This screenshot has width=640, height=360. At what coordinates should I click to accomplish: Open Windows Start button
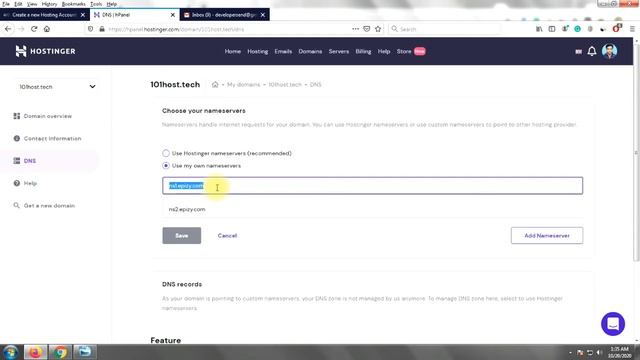click(11, 352)
